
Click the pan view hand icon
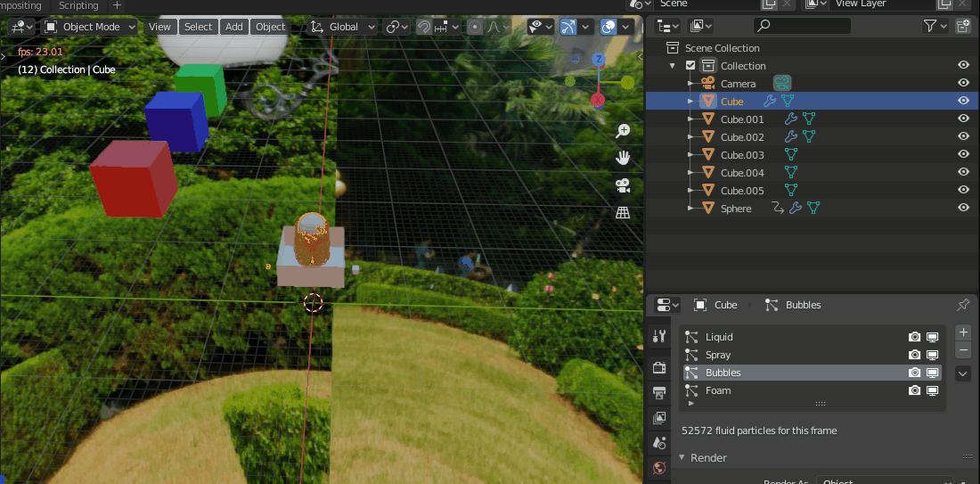(x=623, y=158)
